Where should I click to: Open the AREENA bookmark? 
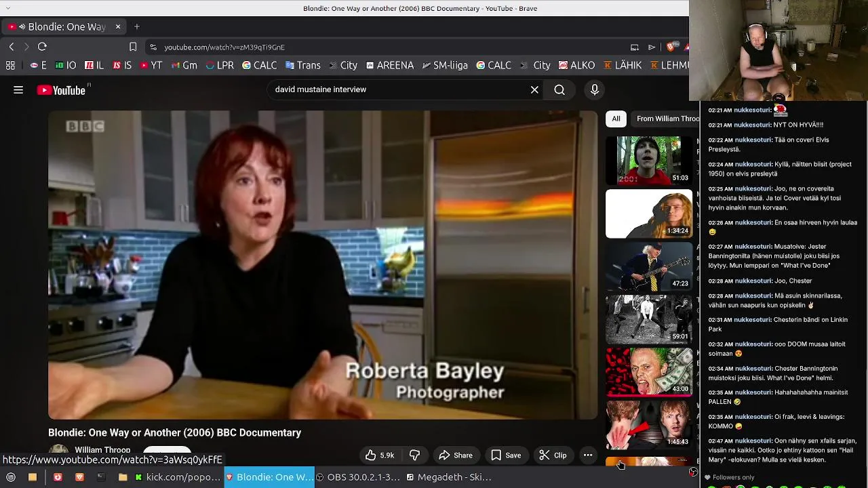(390, 66)
